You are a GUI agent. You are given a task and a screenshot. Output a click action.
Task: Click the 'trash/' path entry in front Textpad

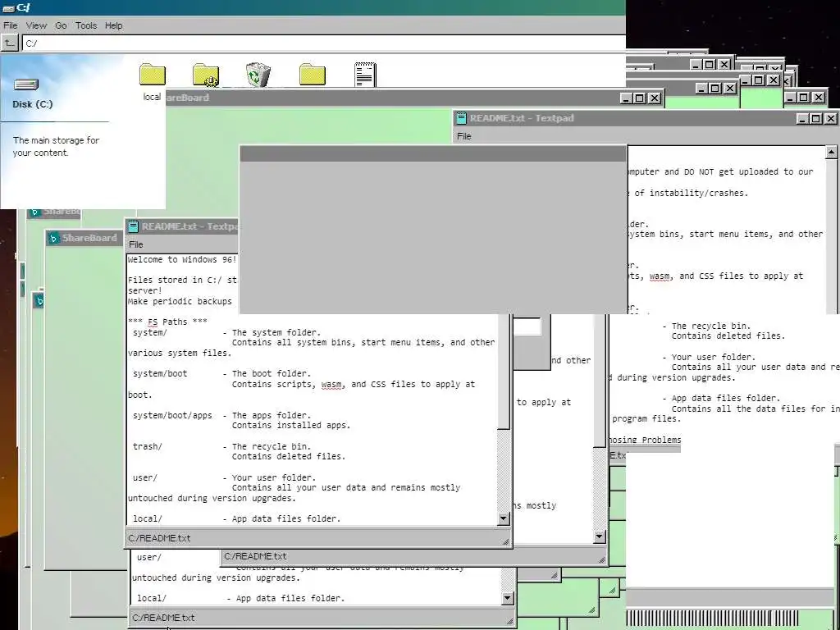click(148, 446)
